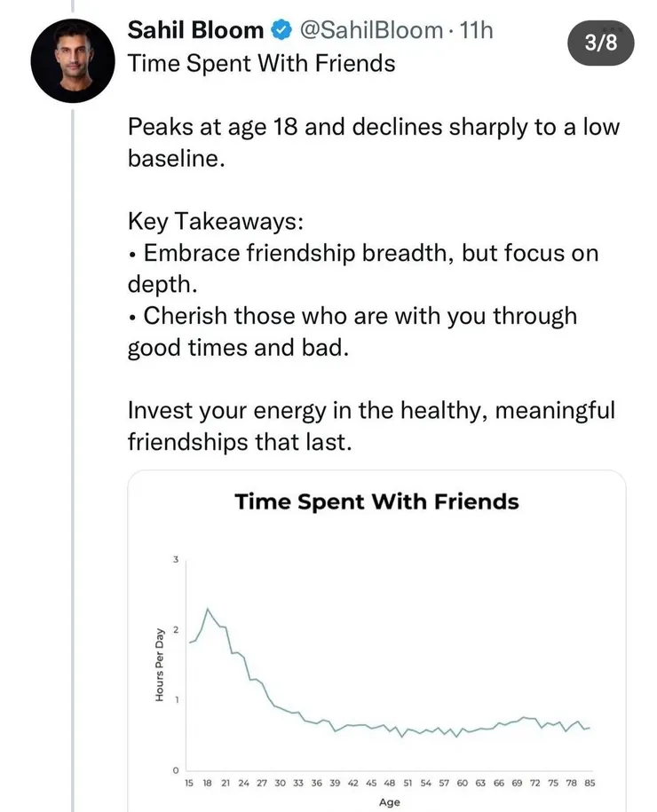657x812 pixels.
Task: Click the age 85 tick label
Action: click(x=589, y=783)
